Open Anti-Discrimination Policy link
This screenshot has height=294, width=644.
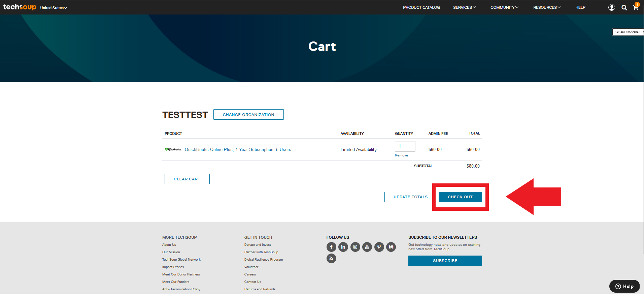point(181,289)
